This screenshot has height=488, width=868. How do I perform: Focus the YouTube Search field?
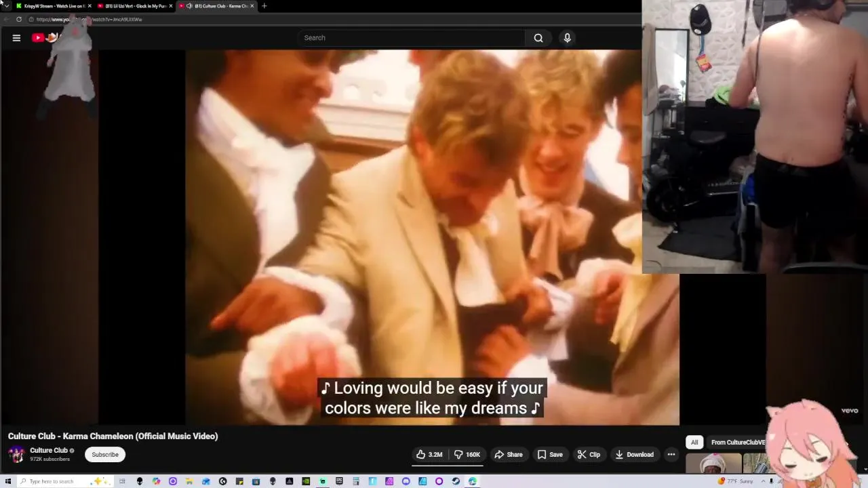pos(412,38)
